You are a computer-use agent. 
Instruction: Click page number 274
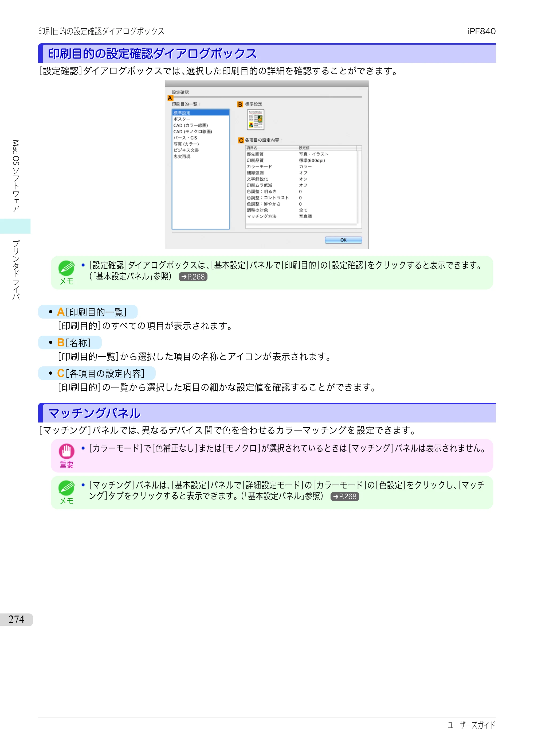click(x=17, y=620)
